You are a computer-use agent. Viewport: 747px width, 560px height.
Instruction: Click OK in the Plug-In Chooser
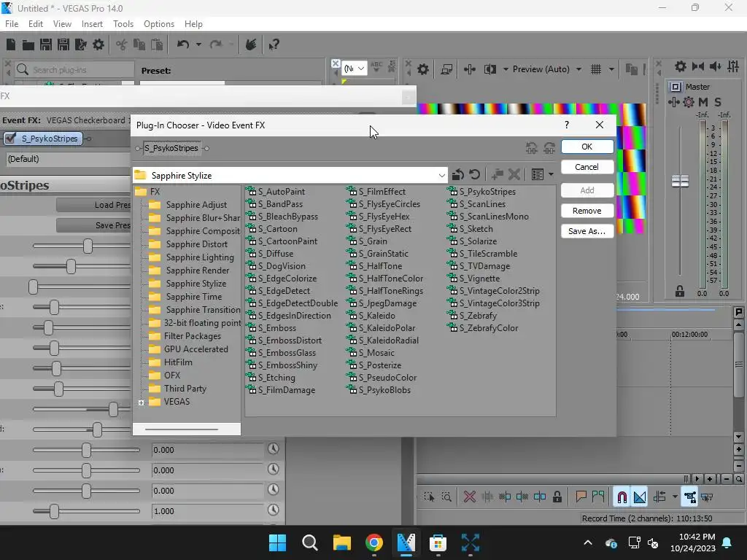click(587, 147)
